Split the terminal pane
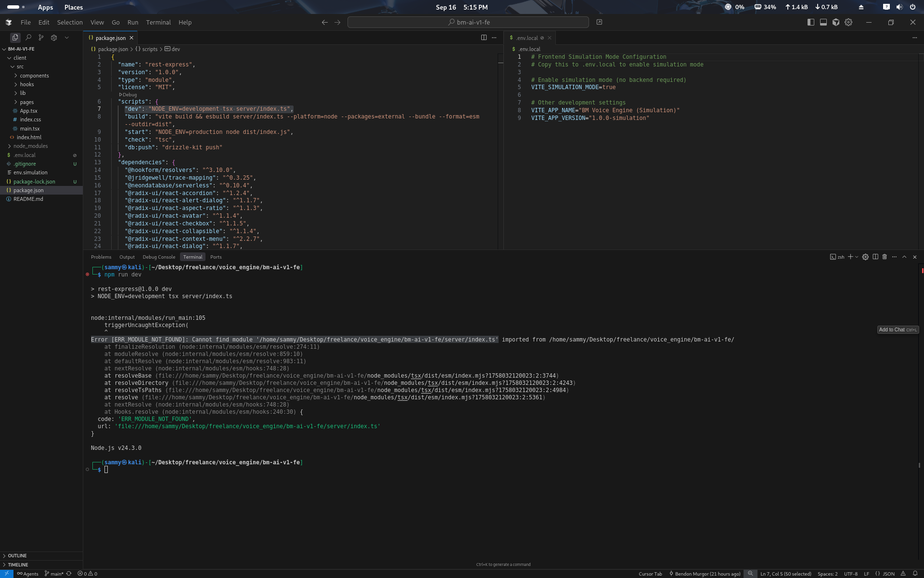This screenshot has height=578, width=924. [875, 257]
